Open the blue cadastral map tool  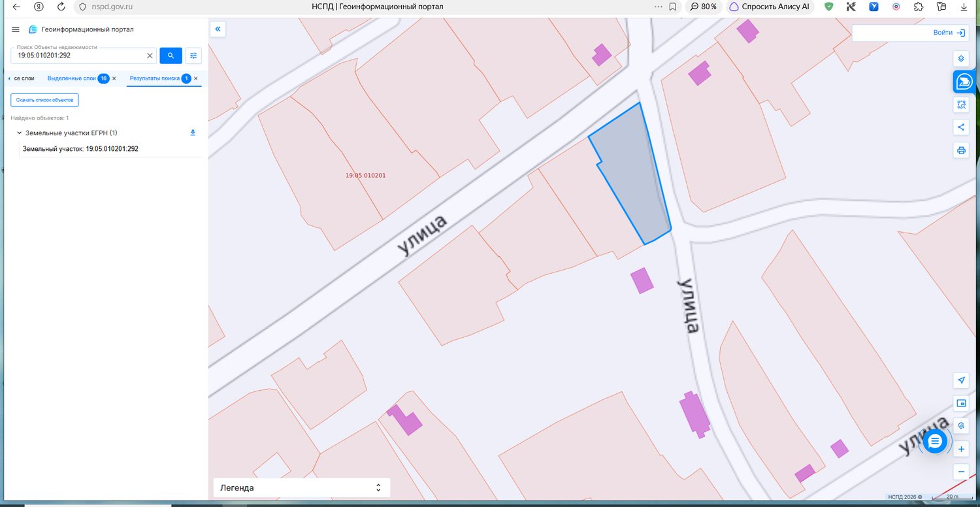coord(964,82)
